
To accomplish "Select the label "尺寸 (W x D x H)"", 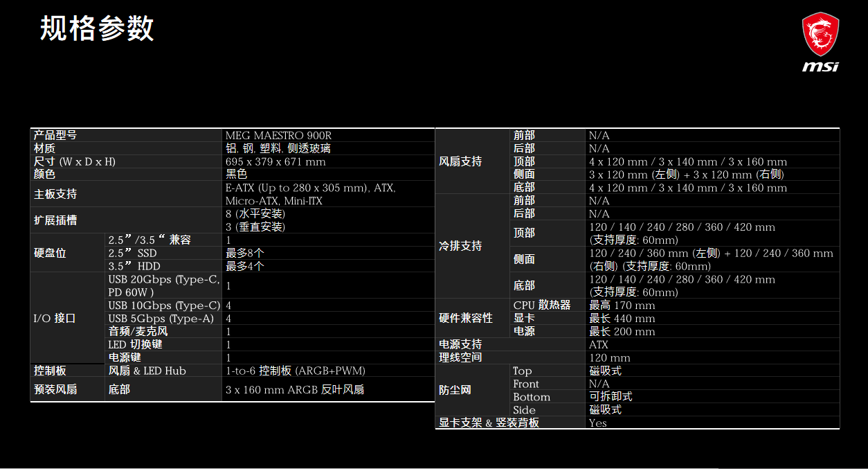I will pos(75,161).
